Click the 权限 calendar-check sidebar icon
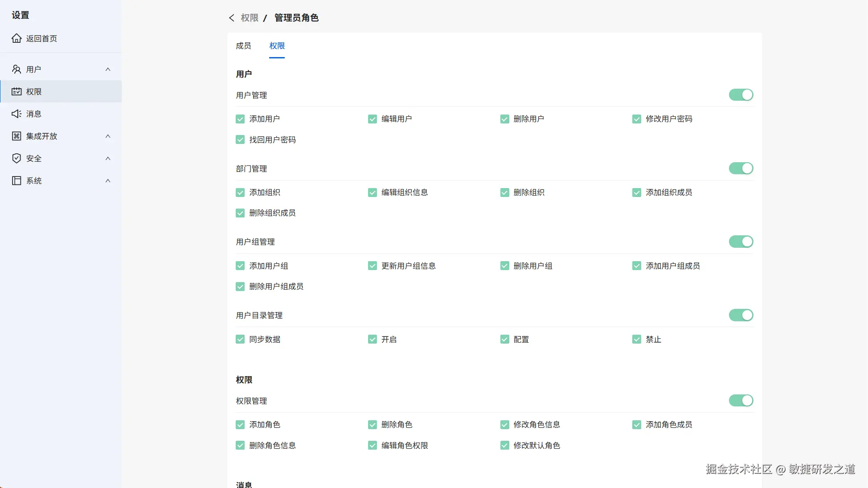The height and width of the screenshot is (488, 868). click(16, 91)
